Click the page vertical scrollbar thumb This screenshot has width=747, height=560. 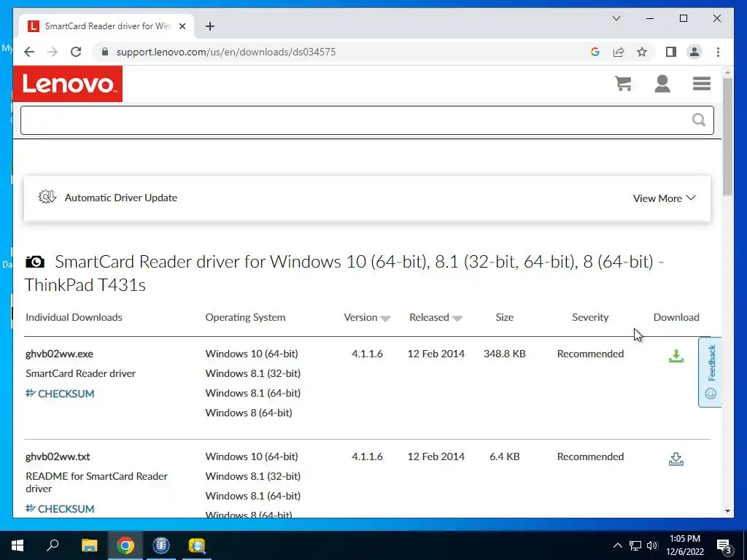click(x=727, y=136)
